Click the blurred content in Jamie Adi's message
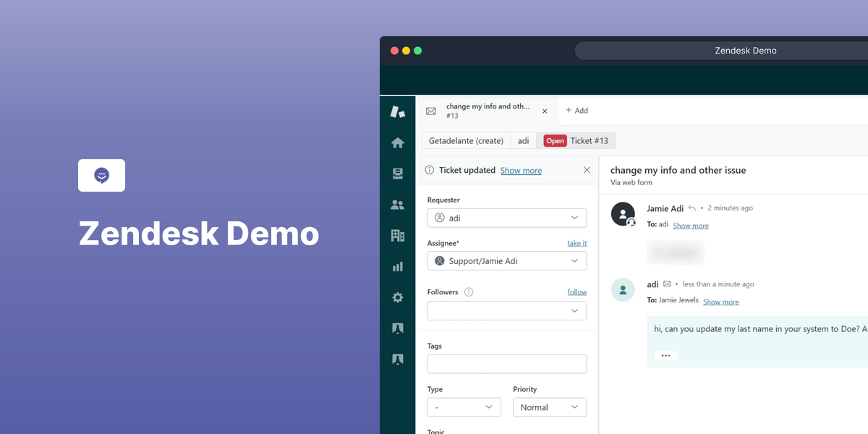Image resolution: width=868 pixels, height=434 pixels. (x=676, y=252)
